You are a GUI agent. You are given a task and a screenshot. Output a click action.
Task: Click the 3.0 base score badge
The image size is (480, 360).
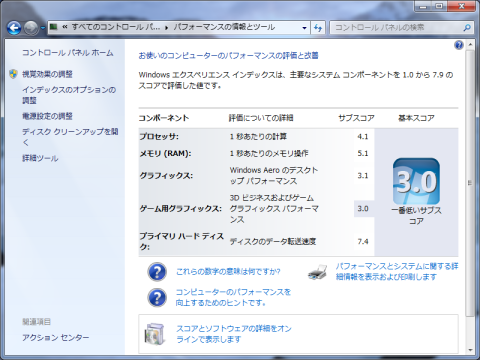(x=416, y=181)
